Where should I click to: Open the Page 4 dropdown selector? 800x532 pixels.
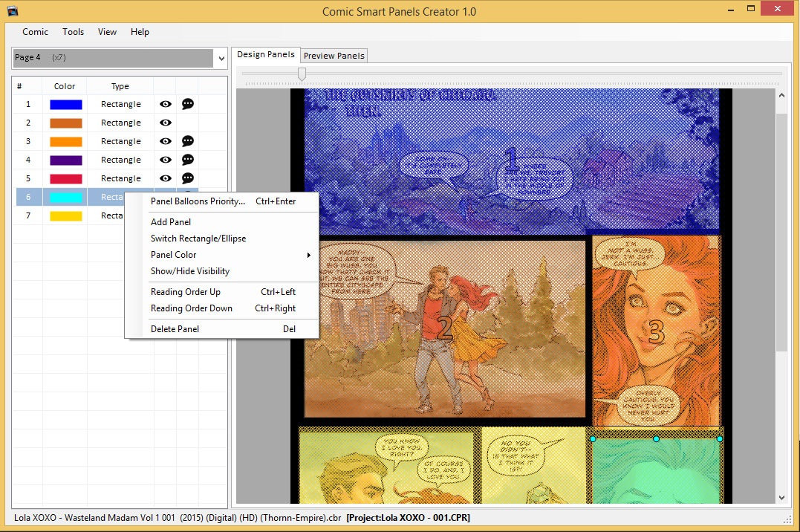click(x=221, y=58)
